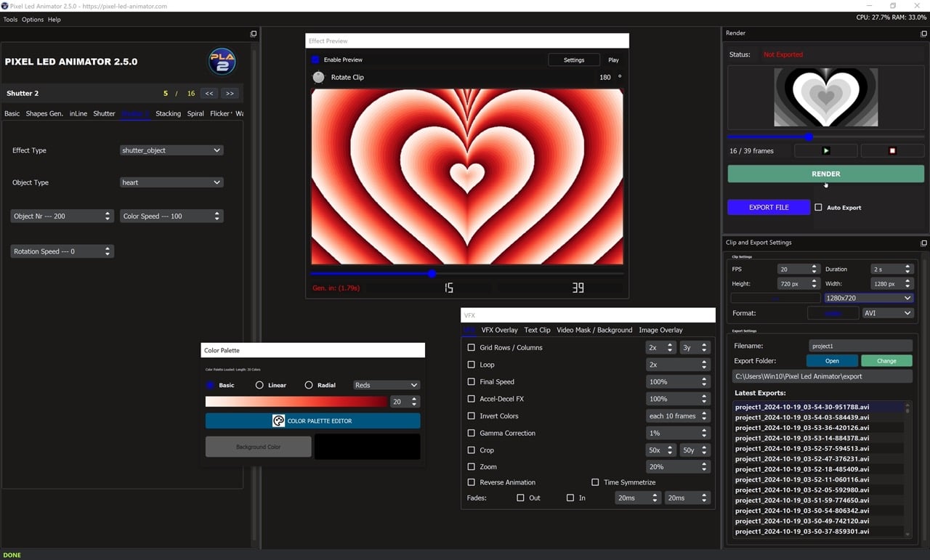930x560 pixels.
Task: Pop out the Render panel
Action: (x=922, y=33)
